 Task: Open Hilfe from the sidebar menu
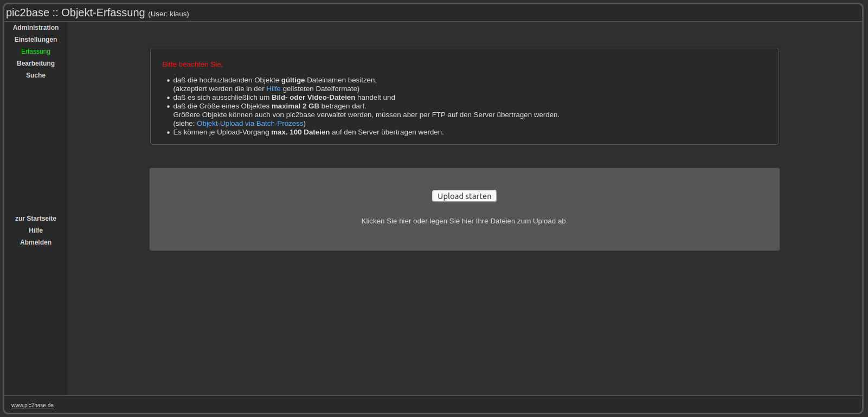pos(36,230)
